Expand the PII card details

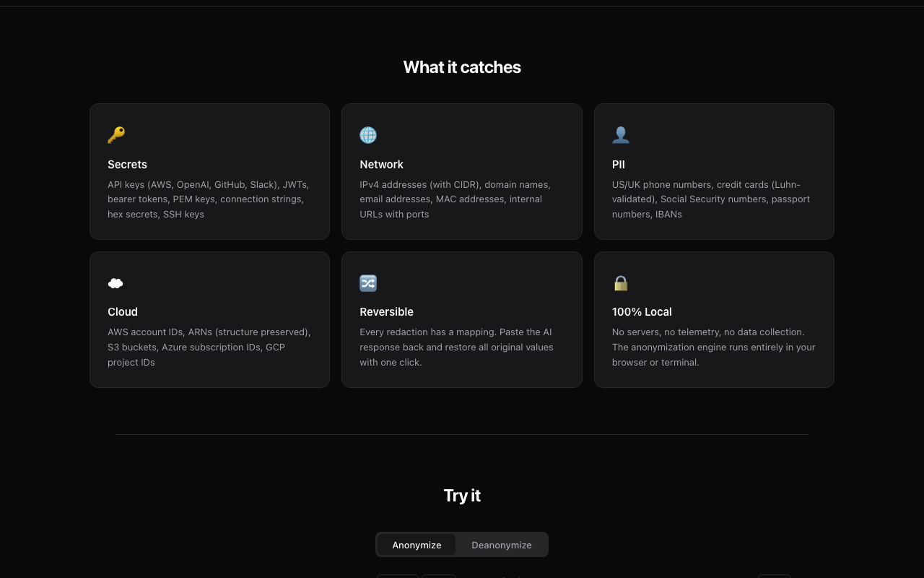(714, 171)
